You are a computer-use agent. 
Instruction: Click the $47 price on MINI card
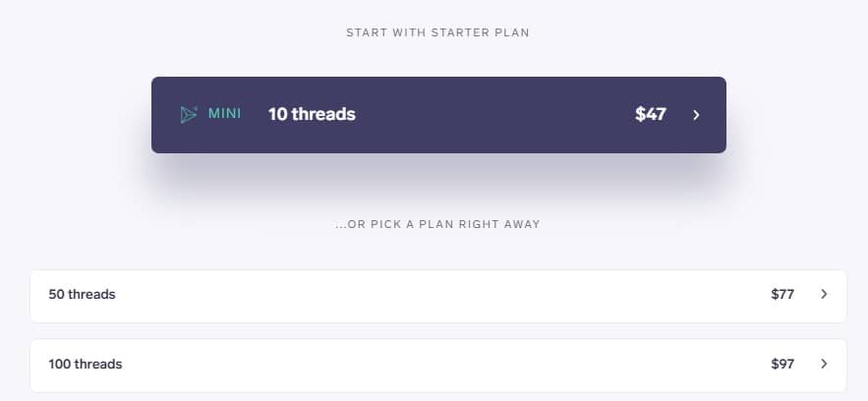click(x=651, y=114)
